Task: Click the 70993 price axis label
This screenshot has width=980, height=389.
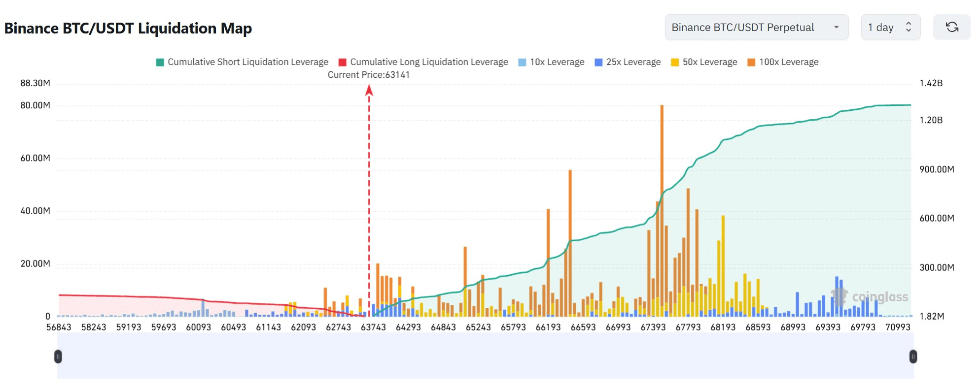Action: click(899, 327)
